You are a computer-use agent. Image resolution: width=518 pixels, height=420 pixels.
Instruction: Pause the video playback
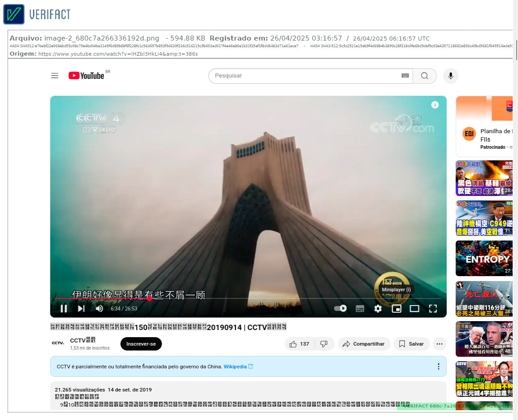(64, 308)
